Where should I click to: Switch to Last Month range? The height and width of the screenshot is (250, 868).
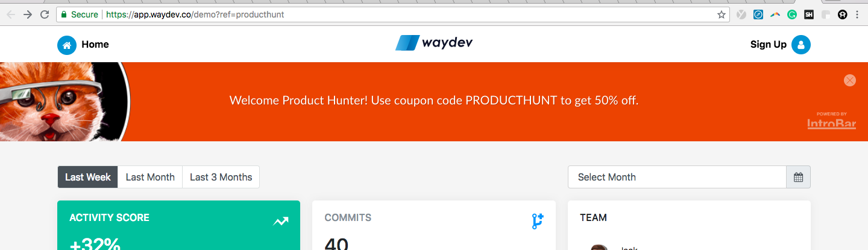coord(150,177)
